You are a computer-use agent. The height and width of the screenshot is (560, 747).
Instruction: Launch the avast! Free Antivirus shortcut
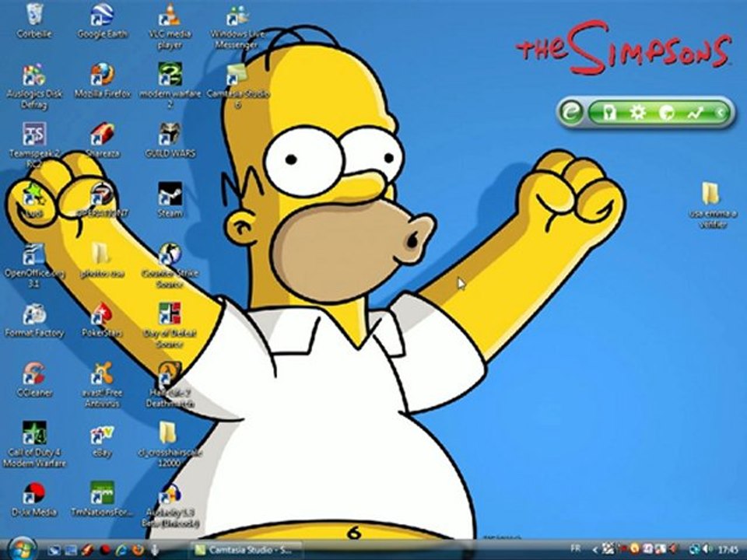point(102,385)
